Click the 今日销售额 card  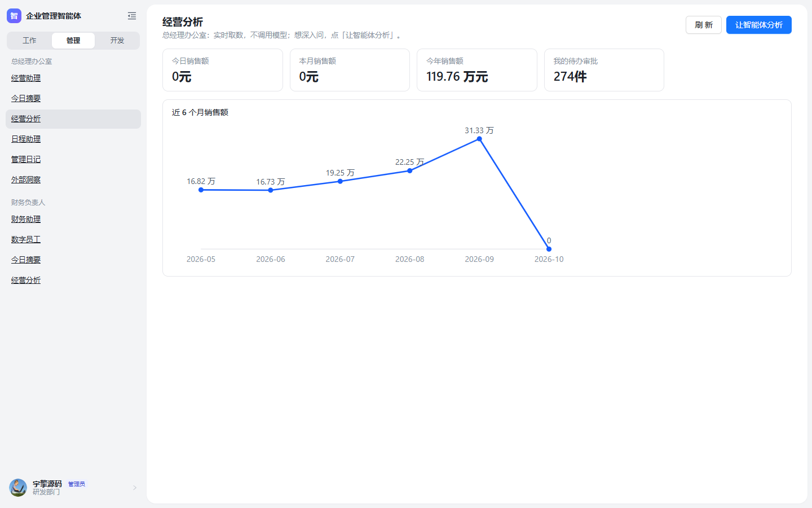tap(223, 70)
